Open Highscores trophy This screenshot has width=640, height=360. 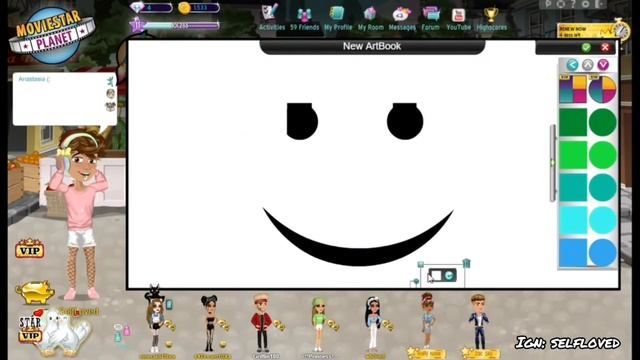click(x=491, y=18)
